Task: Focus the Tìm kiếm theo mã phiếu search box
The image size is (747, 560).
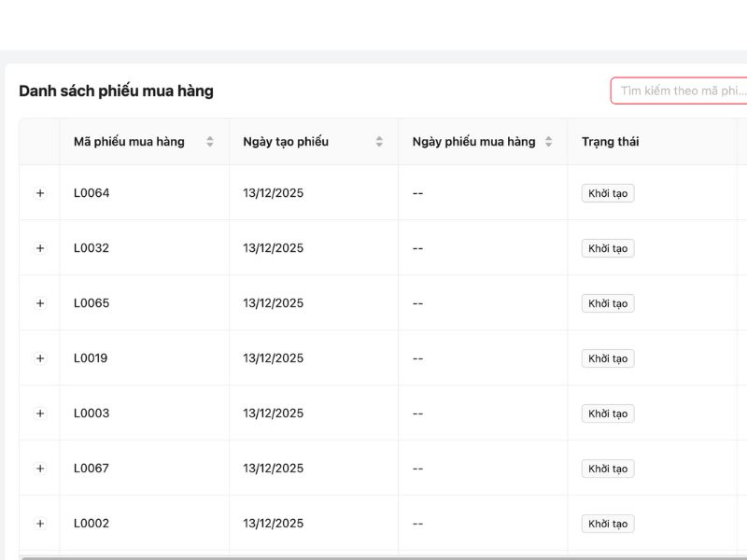Action: tap(682, 91)
